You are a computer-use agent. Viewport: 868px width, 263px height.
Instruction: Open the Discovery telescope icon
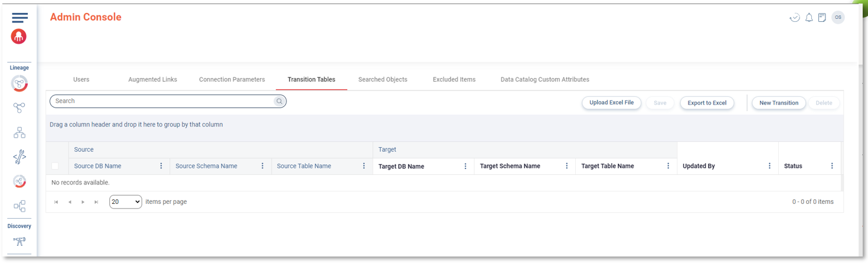[x=19, y=241]
